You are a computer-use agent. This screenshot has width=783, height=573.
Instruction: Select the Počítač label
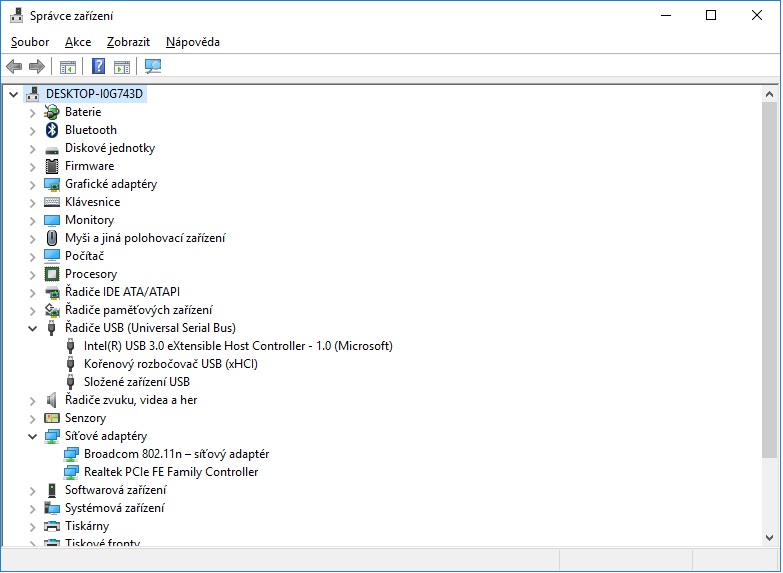[84, 256]
